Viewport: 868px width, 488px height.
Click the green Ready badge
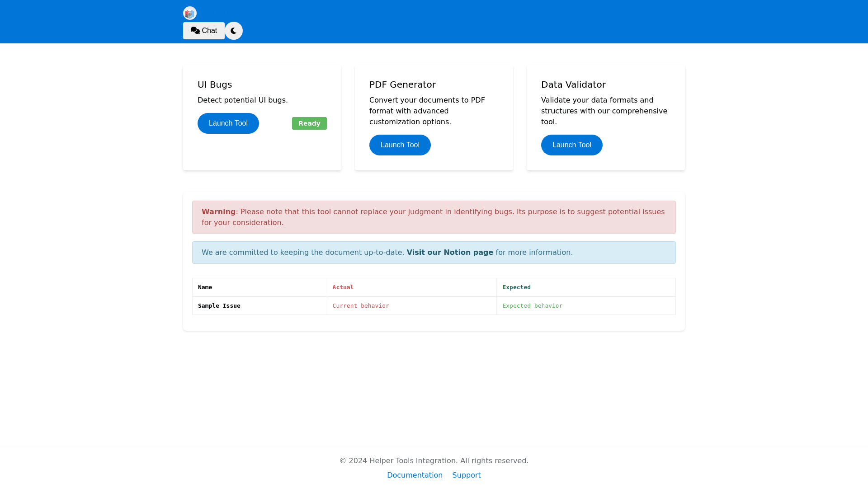(309, 123)
